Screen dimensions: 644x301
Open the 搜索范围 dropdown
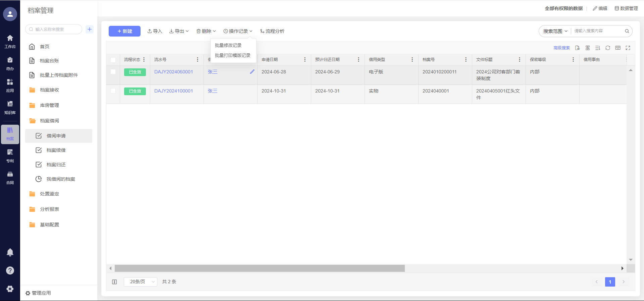555,31
